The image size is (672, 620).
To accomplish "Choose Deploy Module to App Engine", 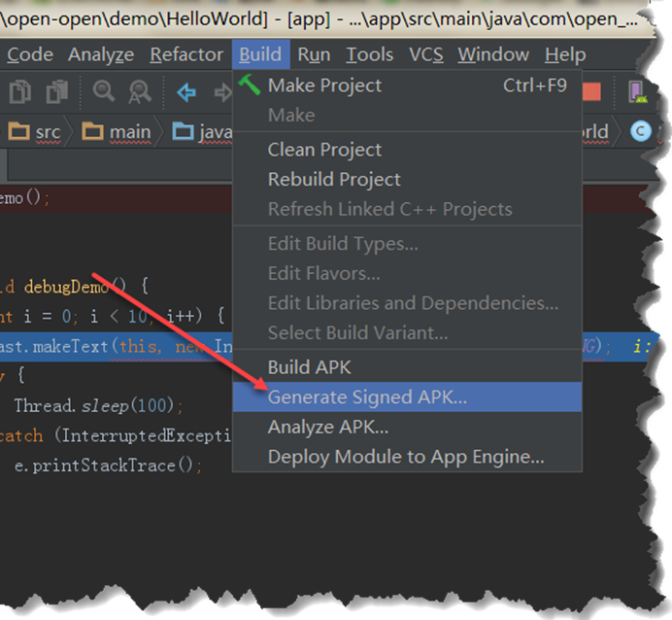I will point(407,457).
